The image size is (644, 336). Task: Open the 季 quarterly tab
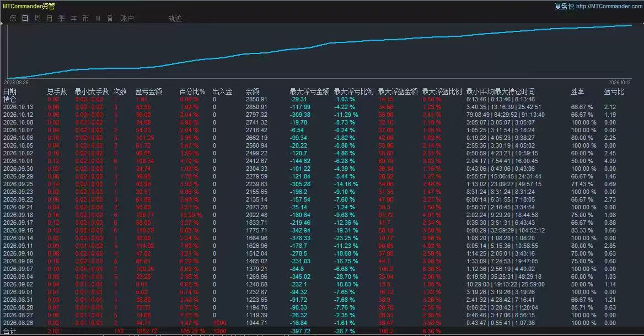[62, 19]
